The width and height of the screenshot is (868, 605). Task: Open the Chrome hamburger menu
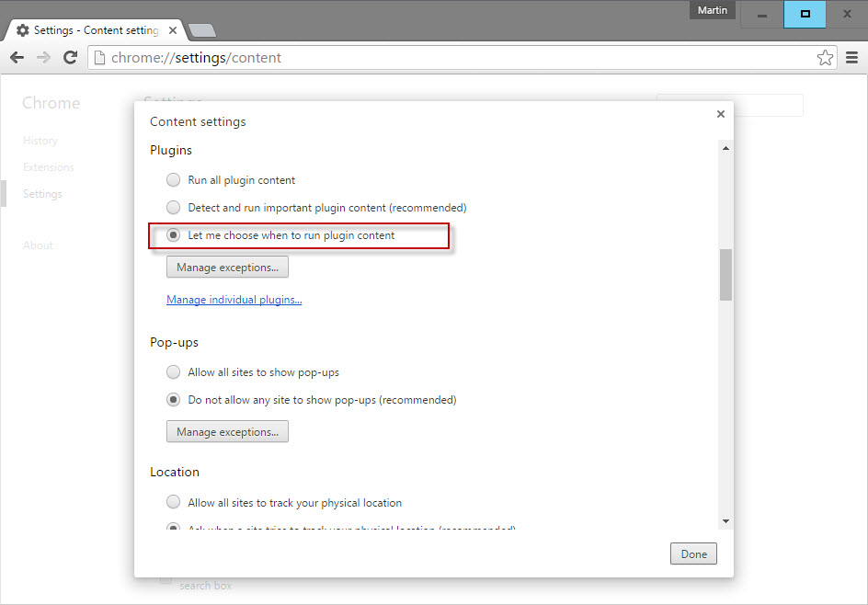click(x=852, y=58)
